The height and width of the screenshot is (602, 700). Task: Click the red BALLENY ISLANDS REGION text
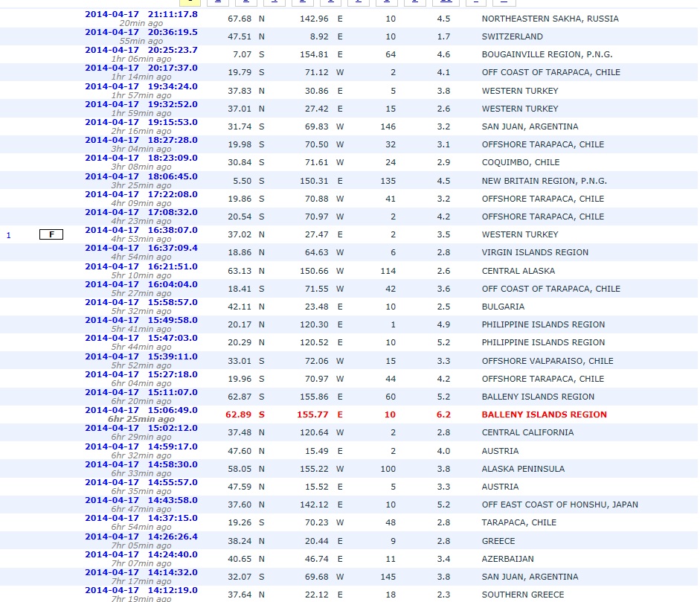[545, 415]
